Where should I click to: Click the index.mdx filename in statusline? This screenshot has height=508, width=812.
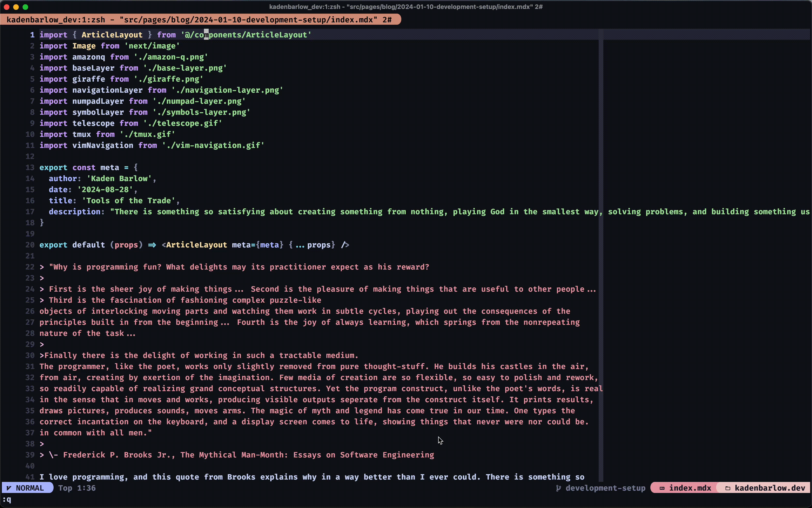click(x=690, y=488)
